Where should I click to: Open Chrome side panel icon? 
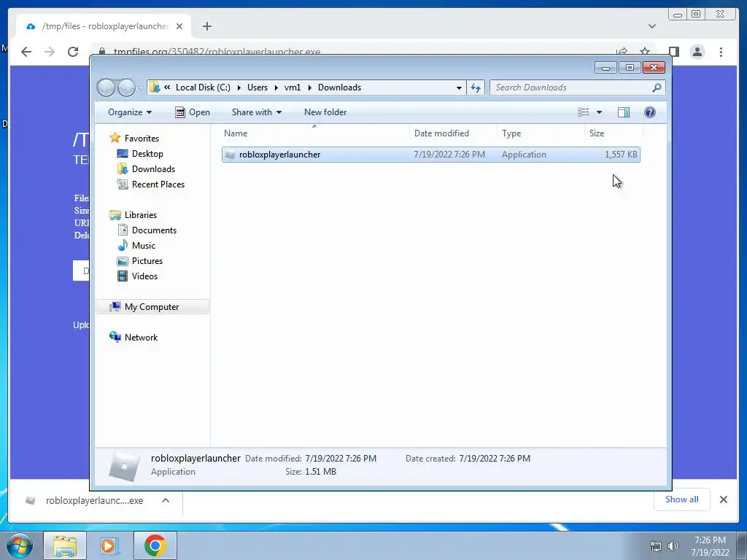tap(673, 52)
